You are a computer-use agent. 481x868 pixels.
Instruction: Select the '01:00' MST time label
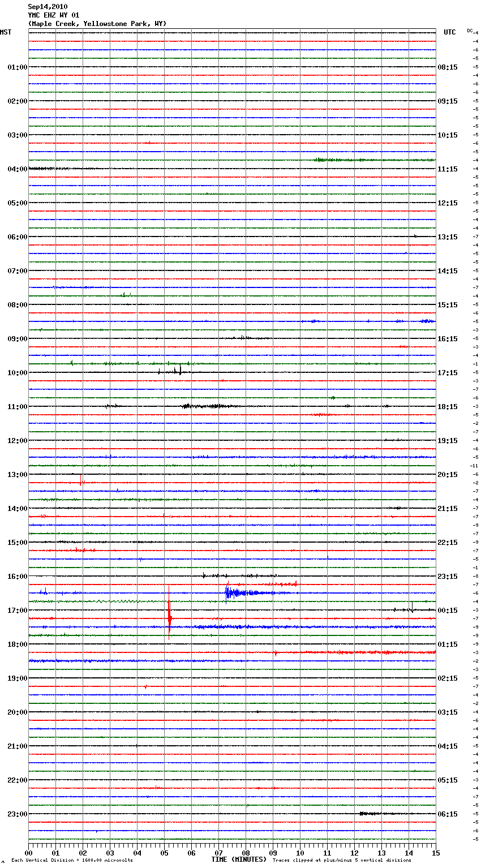click(17, 67)
